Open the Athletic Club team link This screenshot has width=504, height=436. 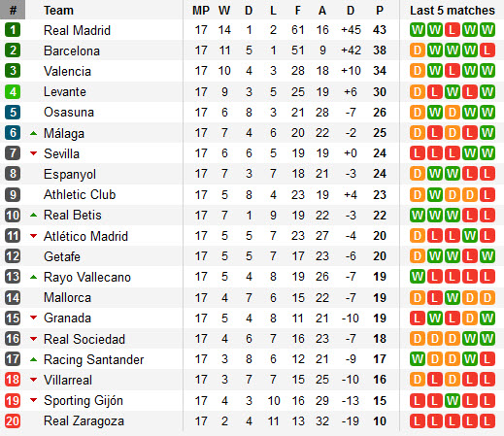[x=80, y=194]
